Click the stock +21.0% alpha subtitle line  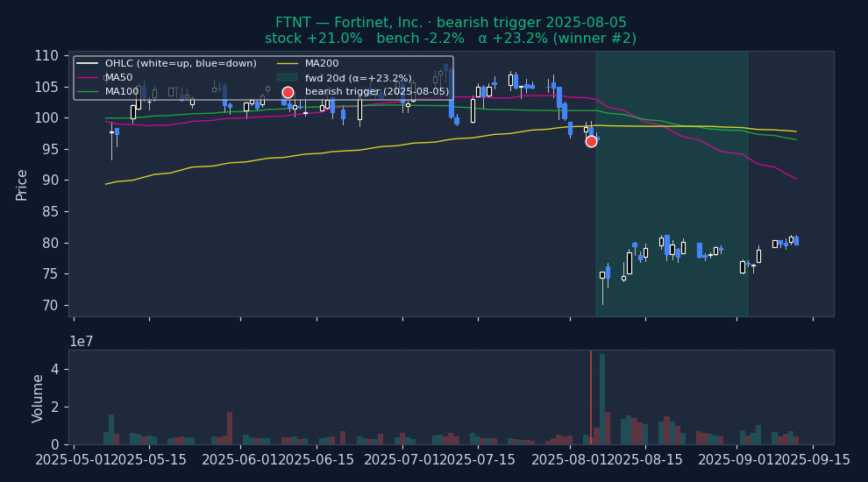tap(451, 39)
